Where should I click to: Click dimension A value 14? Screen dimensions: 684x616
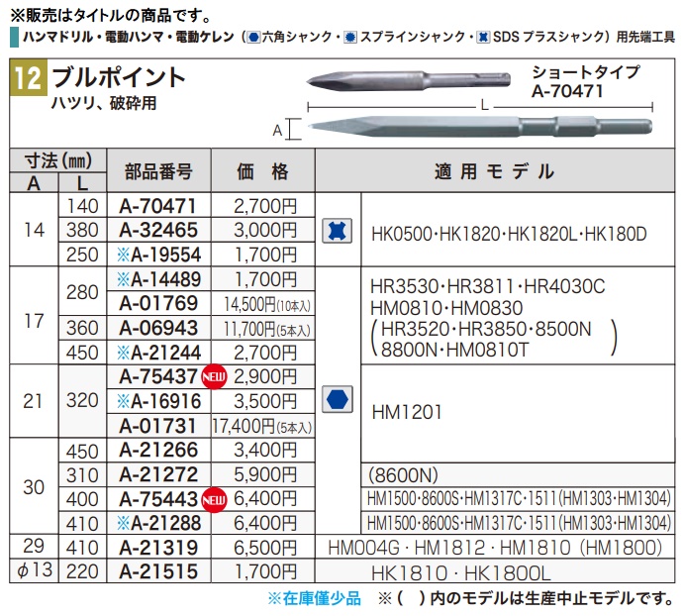(34, 230)
